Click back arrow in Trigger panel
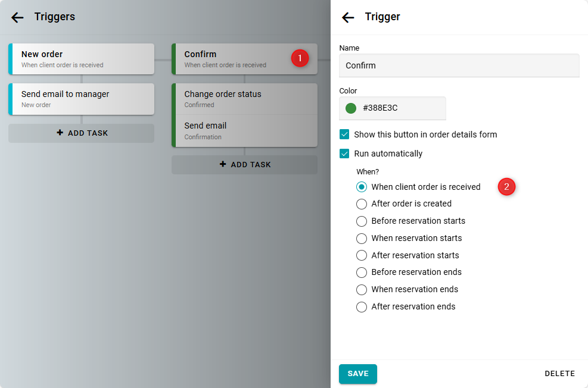 pyautogui.click(x=348, y=17)
